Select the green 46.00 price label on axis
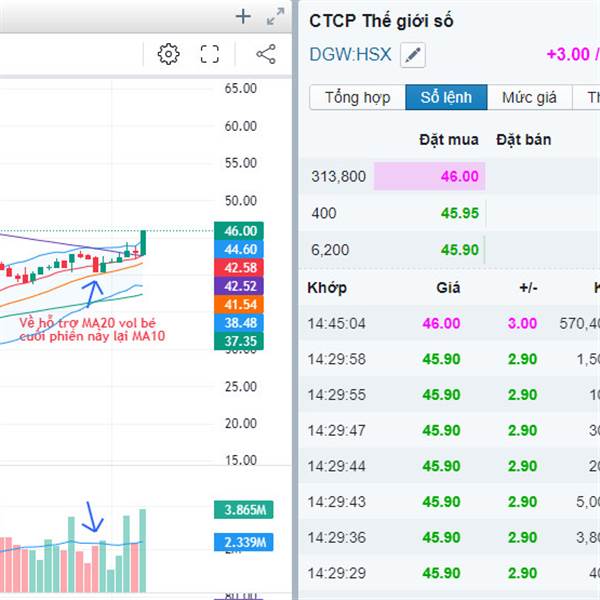Viewport: 600px width, 600px height. pos(239,231)
